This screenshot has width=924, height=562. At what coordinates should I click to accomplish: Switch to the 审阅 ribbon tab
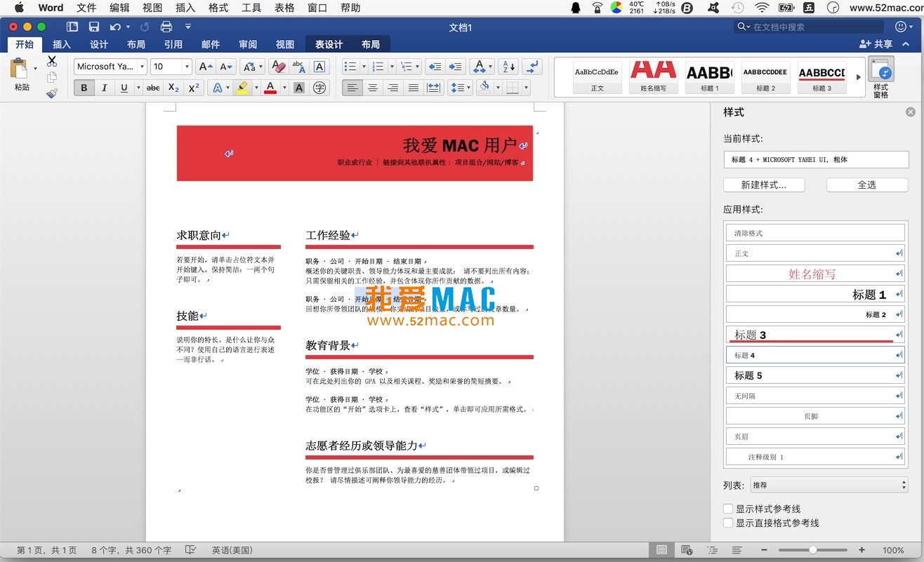pos(248,44)
